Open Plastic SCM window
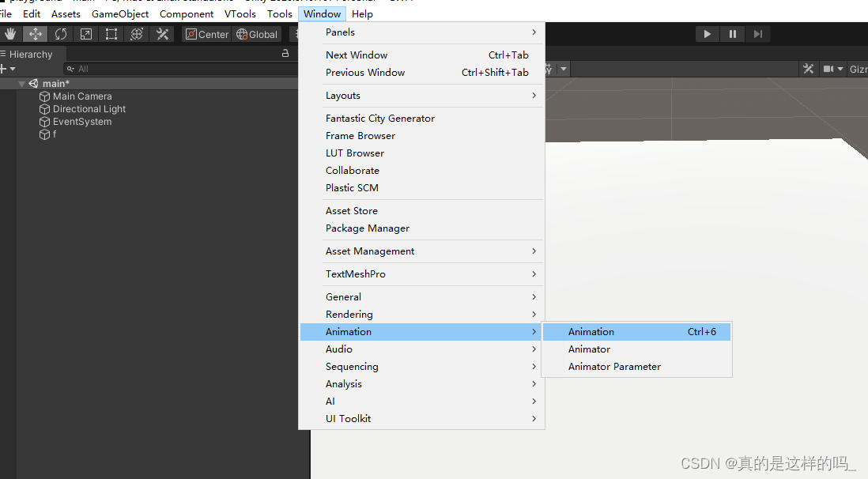The image size is (868, 479). click(x=422, y=187)
